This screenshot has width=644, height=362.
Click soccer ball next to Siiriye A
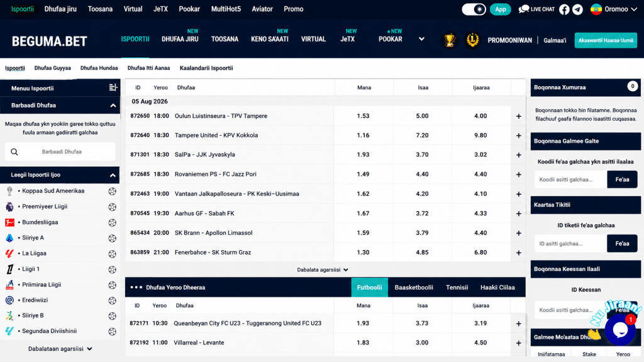click(x=112, y=238)
